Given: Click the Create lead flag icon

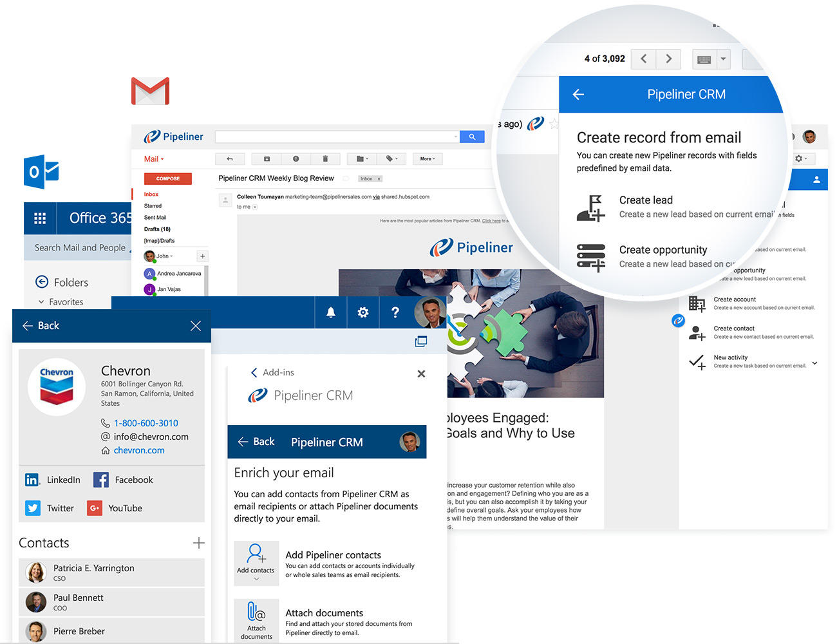Looking at the screenshot, I should [x=591, y=208].
